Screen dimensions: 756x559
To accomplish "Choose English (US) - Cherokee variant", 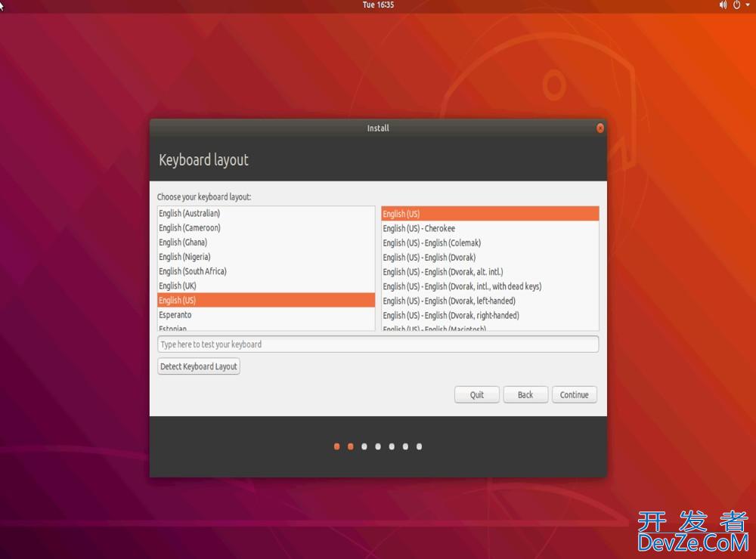I will (490, 228).
